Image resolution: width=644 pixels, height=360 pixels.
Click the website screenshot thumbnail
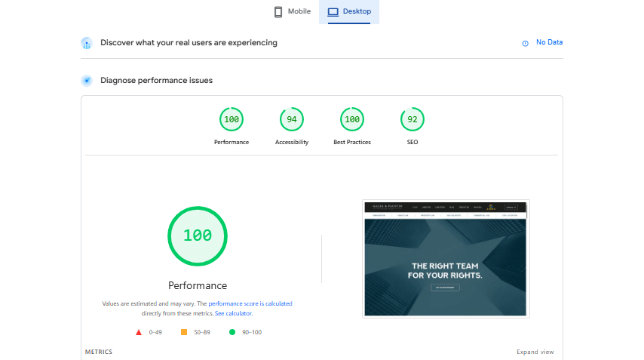pos(446,259)
